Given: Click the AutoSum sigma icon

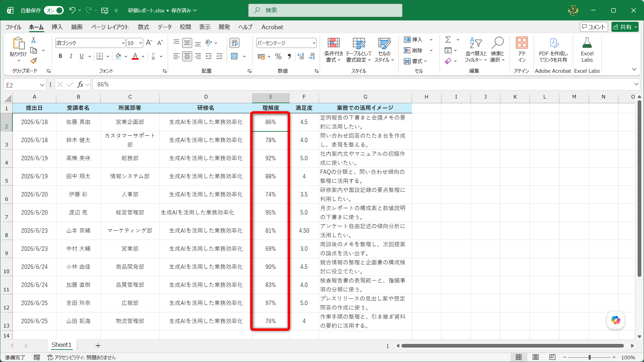Looking at the screenshot, I should click(448, 40).
